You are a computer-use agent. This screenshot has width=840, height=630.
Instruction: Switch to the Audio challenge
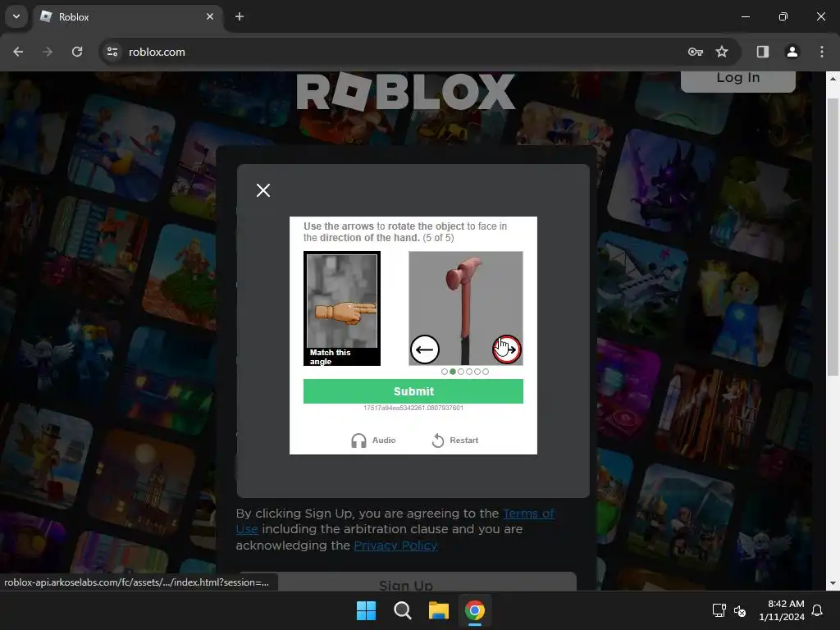coord(373,441)
